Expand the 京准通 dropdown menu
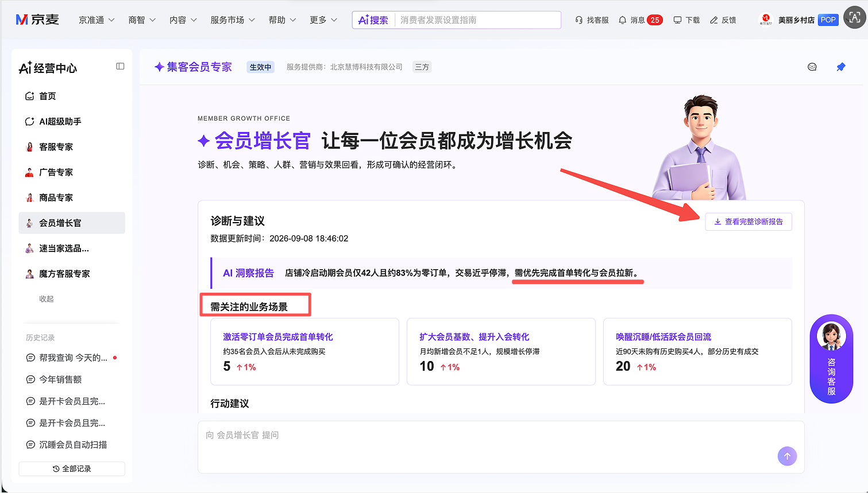Screen dimensions: 868x493 (x=97, y=20)
